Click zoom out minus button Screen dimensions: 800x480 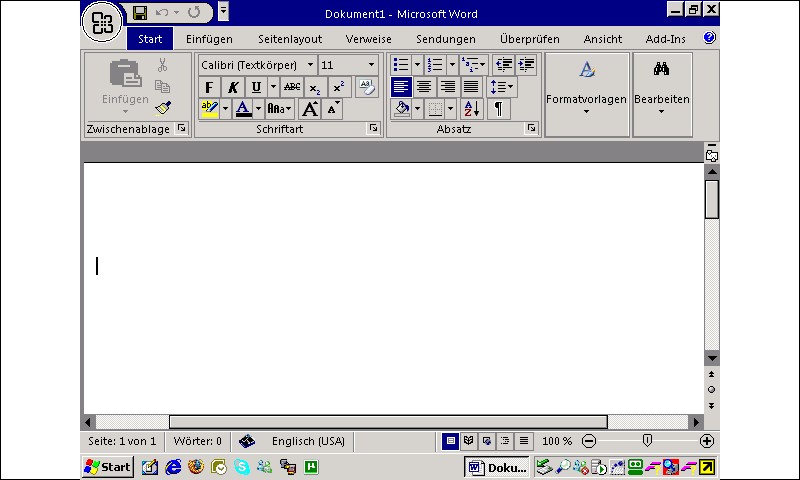(589, 441)
